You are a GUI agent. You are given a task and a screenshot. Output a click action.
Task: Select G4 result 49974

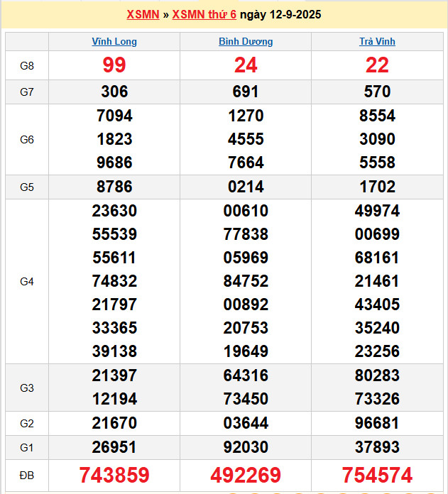[x=377, y=211]
